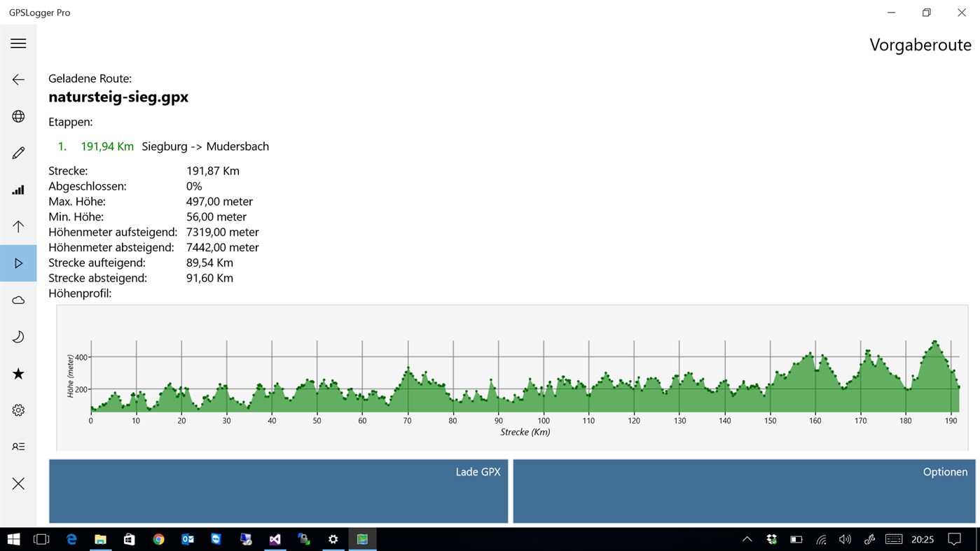Click the upload arrow icon in sidebar

coord(18,225)
